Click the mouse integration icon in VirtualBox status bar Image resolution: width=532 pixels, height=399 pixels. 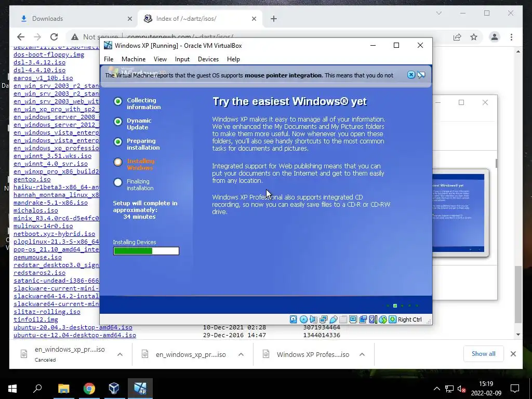coord(383,320)
